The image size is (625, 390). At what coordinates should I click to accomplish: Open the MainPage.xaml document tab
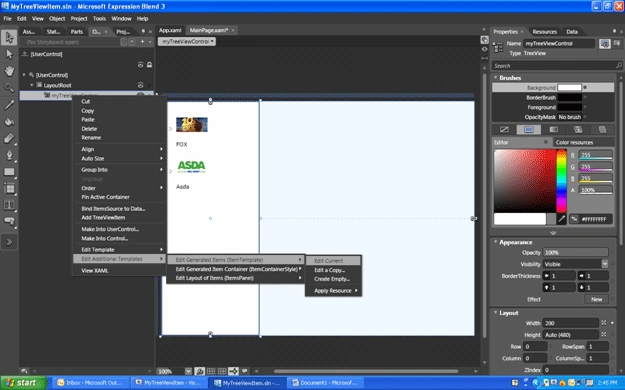click(x=211, y=30)
